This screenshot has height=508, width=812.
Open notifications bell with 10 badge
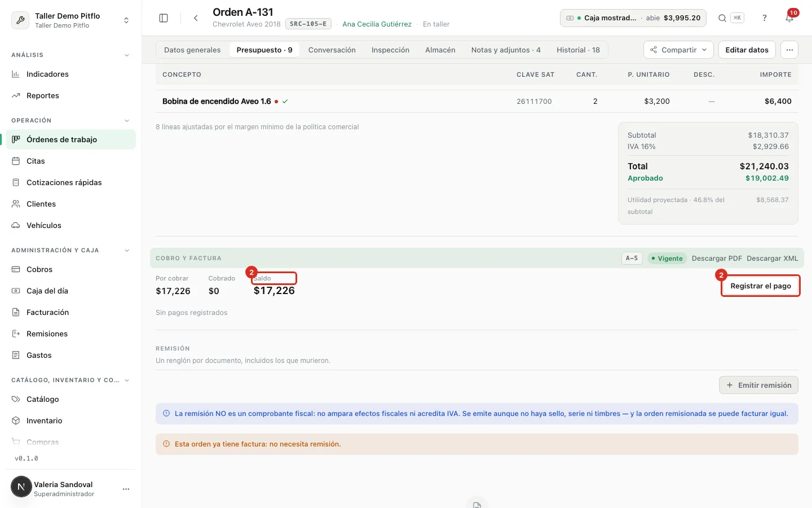pos(789,18)
